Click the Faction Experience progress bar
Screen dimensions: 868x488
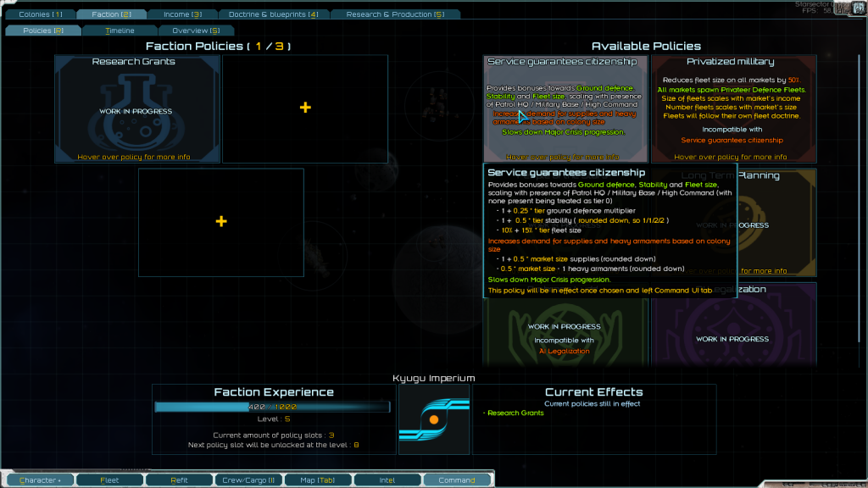tap(272, 407)
